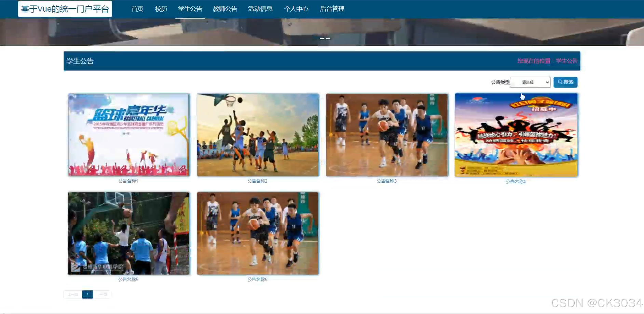This screenshot has height=314, width=644.
Task: Open the 公告名称5 announcement image
Action: tap(128, 233)
